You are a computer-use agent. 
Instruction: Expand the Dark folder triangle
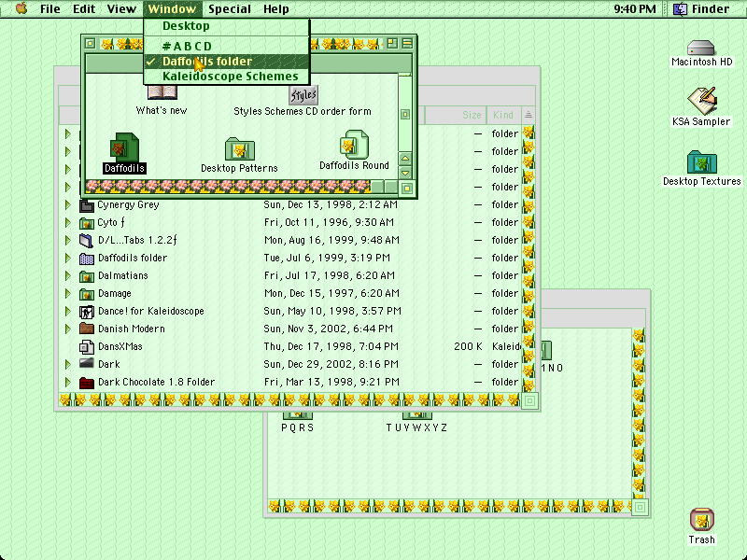[x=67, y=364]
